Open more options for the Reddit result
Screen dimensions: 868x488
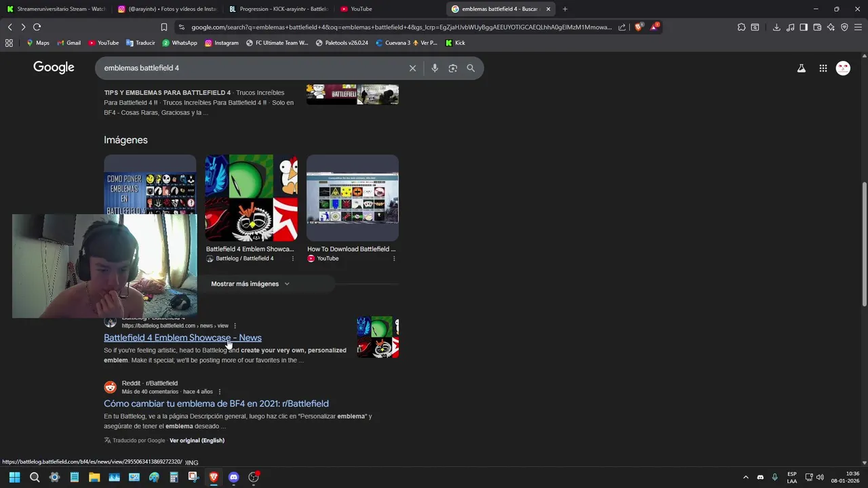coord(220,392)
